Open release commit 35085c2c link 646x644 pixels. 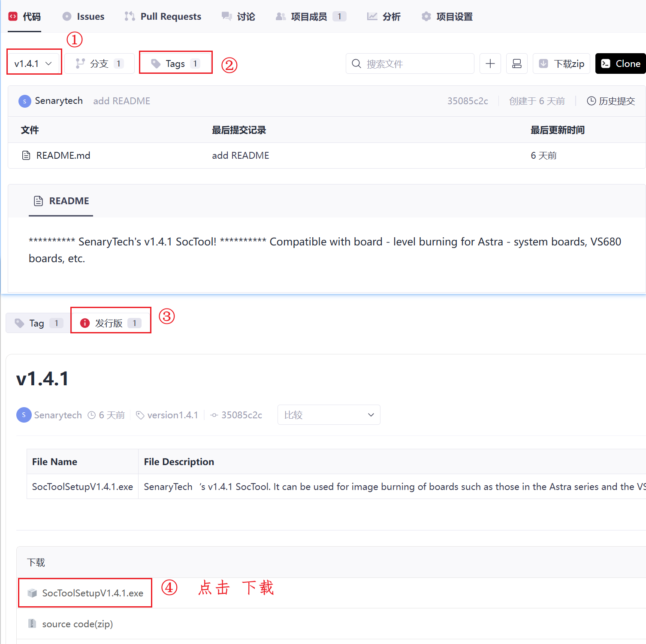[236, 415]
